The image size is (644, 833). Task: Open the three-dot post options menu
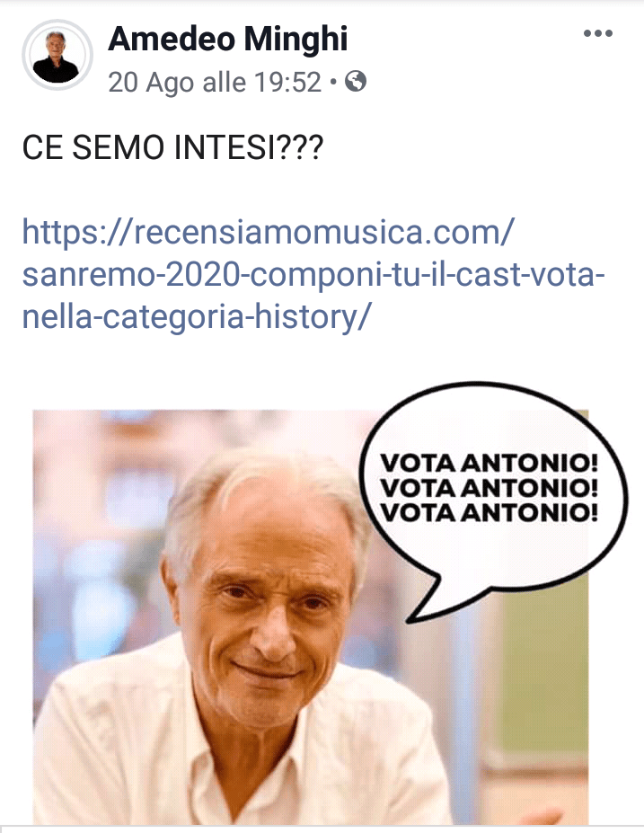(x=598, y=33)
